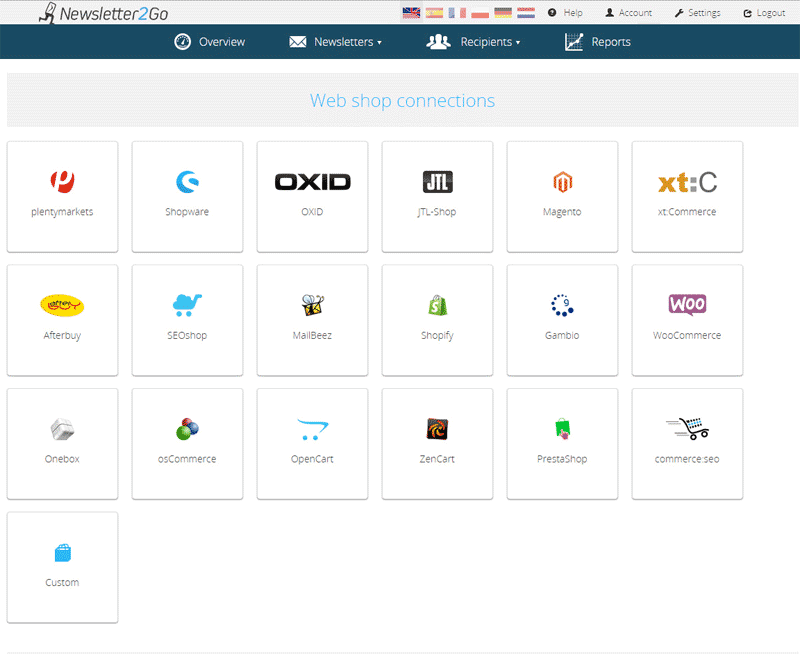
Task: Click the Newsletter2Go logo
Action: 104,13
